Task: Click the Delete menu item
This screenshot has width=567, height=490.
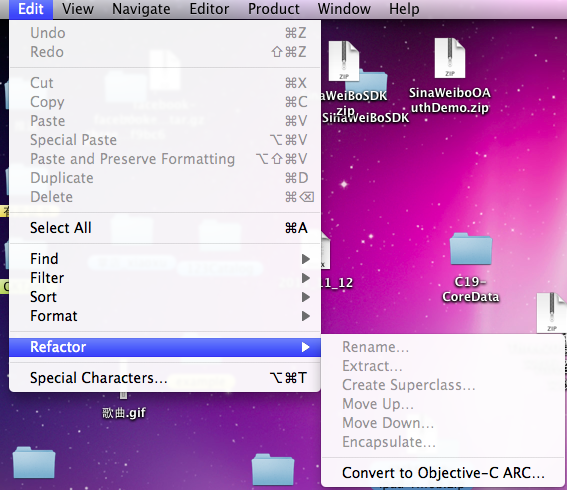Action: point(165,197)
